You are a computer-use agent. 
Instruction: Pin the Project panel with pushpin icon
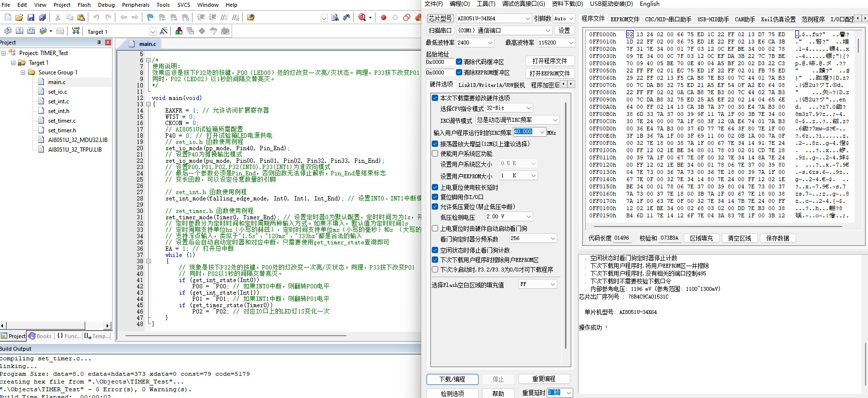click(99, 43)
